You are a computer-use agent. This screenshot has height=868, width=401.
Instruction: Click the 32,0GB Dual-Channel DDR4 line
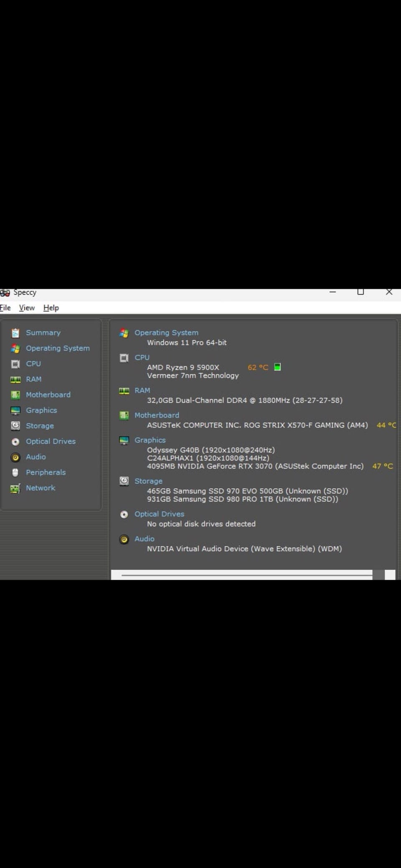pyautogui.click(x=245, y=400)
